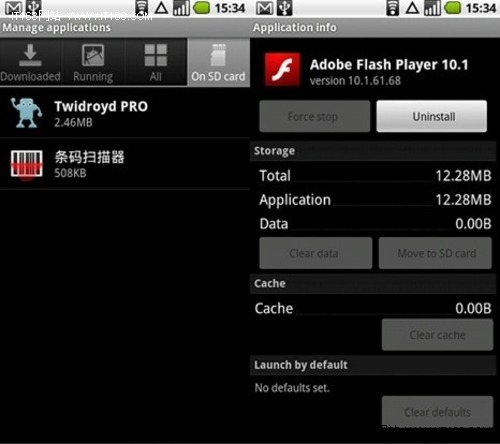Open the Downloaded tab
This screenshot has height=444, width=500.
point(30,62)
